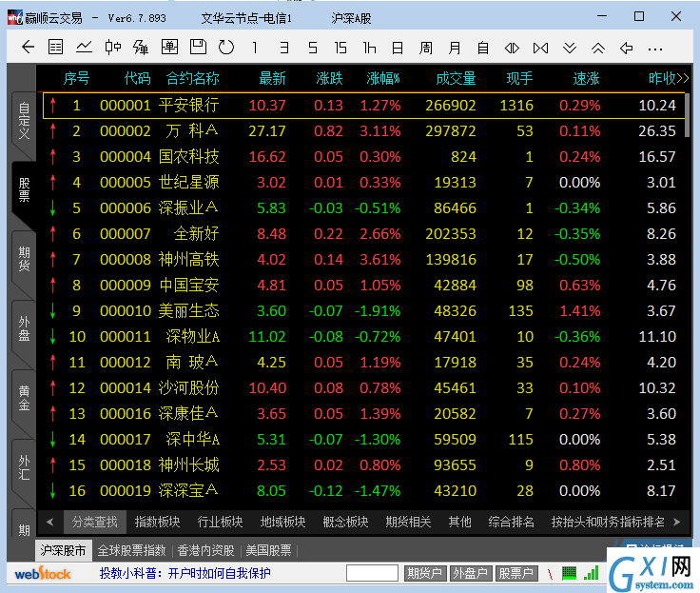Expand more columns via 昨收>> header
700x593 pixels.
(669, 79)
